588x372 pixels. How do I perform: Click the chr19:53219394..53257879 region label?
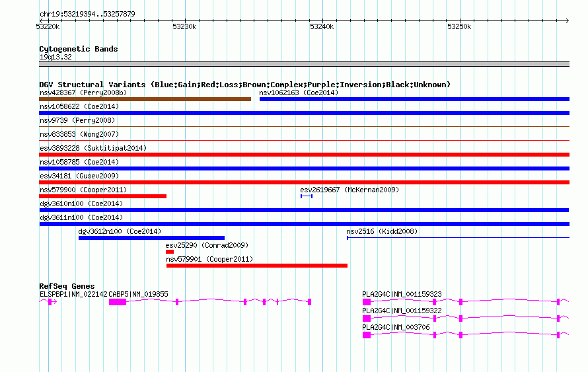tap(87, 14)
